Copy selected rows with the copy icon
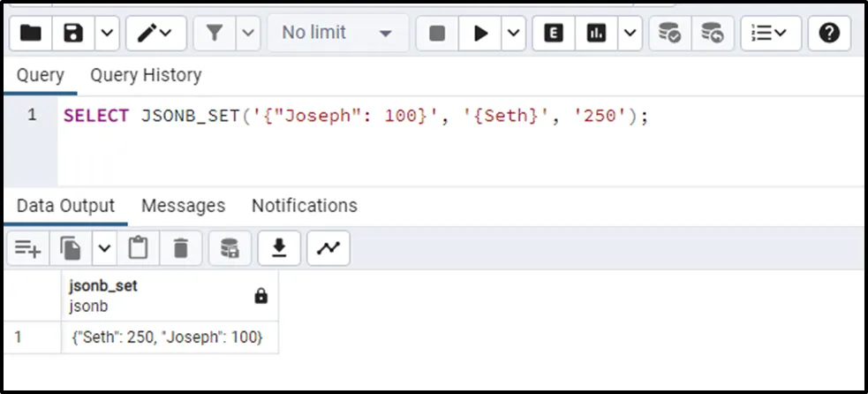 coord(71,248)
